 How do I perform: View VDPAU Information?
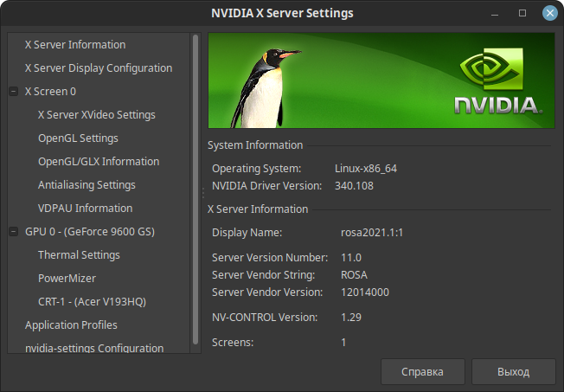85,208
